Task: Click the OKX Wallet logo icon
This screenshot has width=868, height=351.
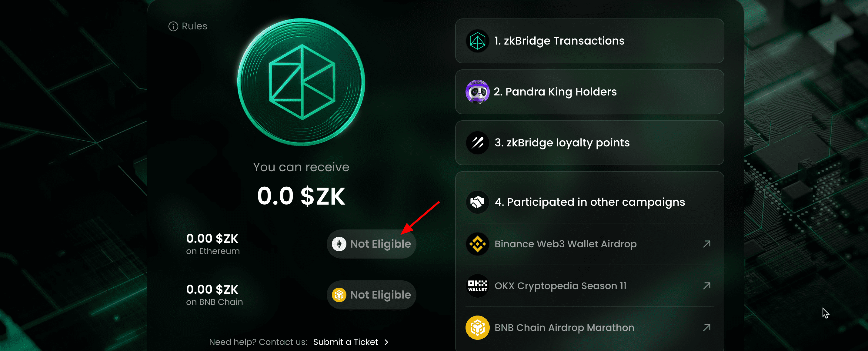Action: [x=477, y=286]
